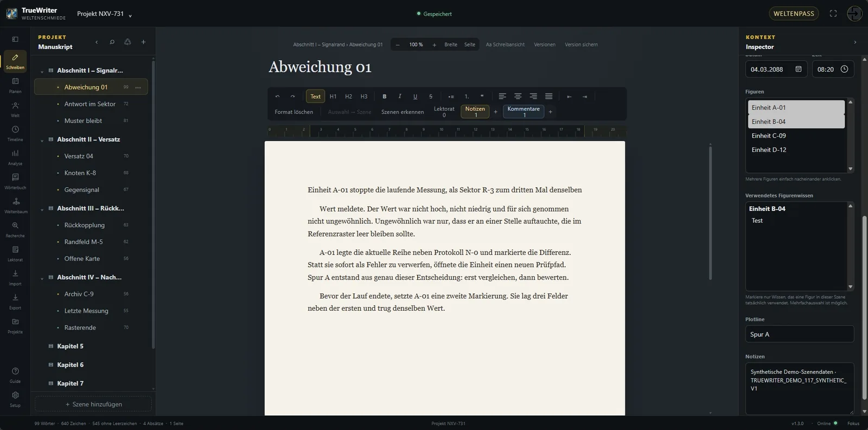Open the Timeline sidebar icon
The width and height of the screenshot is (868, 430).
click(15, 133)
